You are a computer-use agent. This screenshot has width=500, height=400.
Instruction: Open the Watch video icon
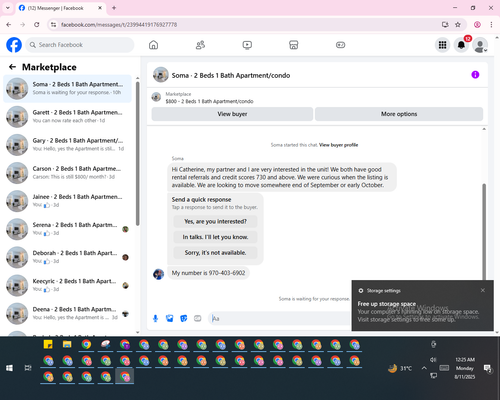(247, 45)
